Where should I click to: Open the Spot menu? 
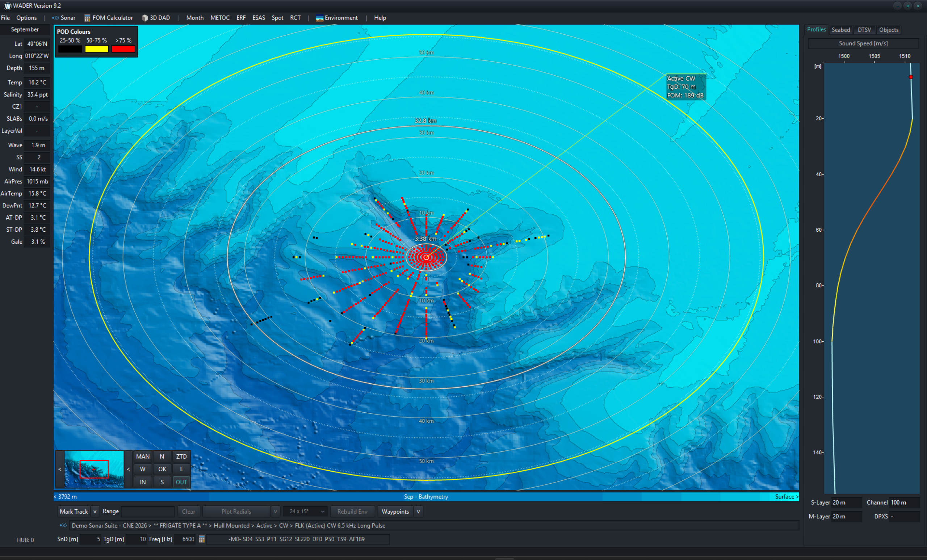click(x=277, y=18)
